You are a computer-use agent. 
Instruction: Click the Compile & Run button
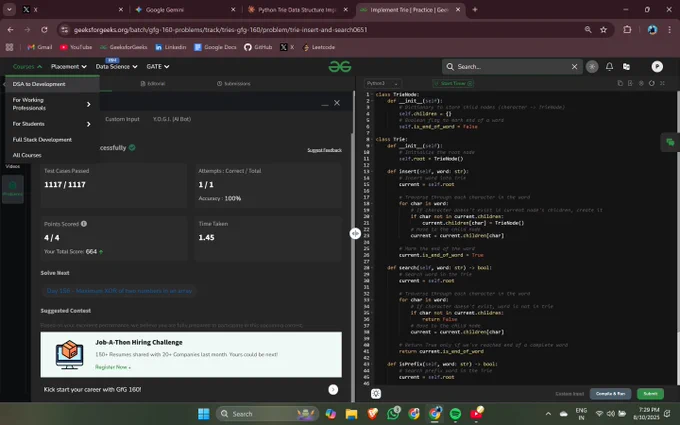pos(610,393)
